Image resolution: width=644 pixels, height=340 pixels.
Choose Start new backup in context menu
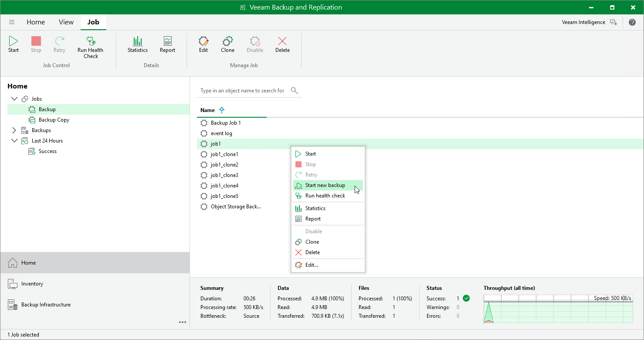[x=328, y=185]
